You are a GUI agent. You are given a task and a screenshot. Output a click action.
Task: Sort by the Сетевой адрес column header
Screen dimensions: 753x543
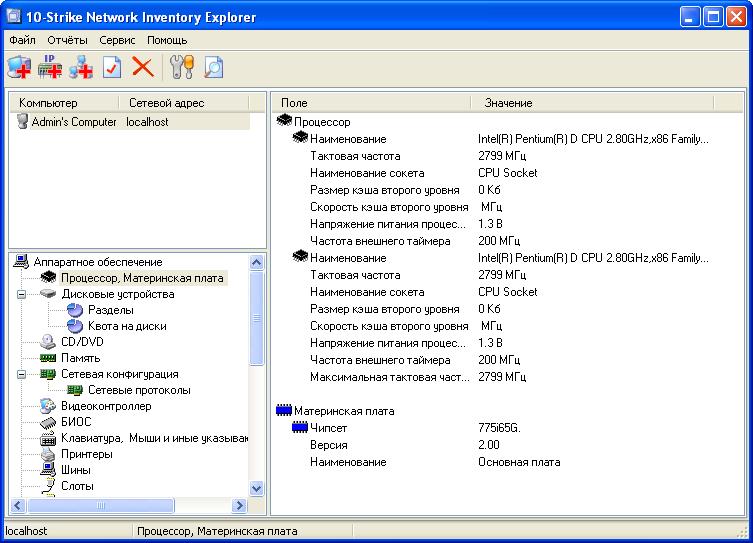(184, 103)
